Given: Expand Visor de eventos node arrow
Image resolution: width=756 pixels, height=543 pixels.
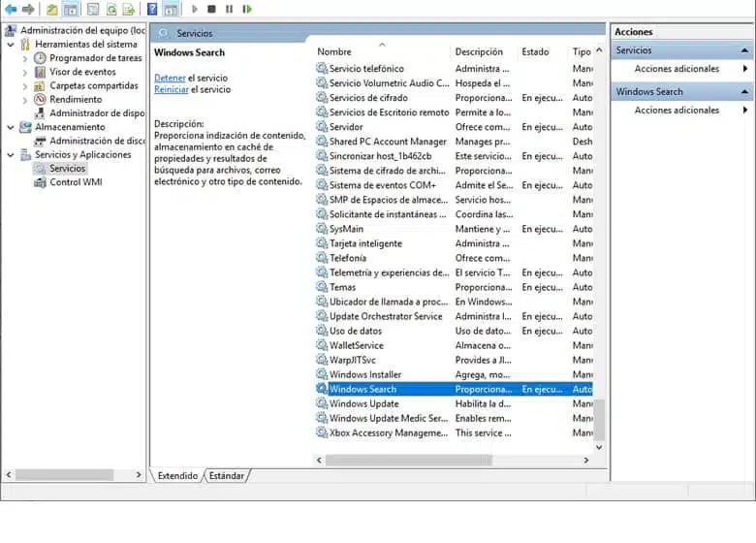Looking at the screenshot, I should (x=25, y=73).
